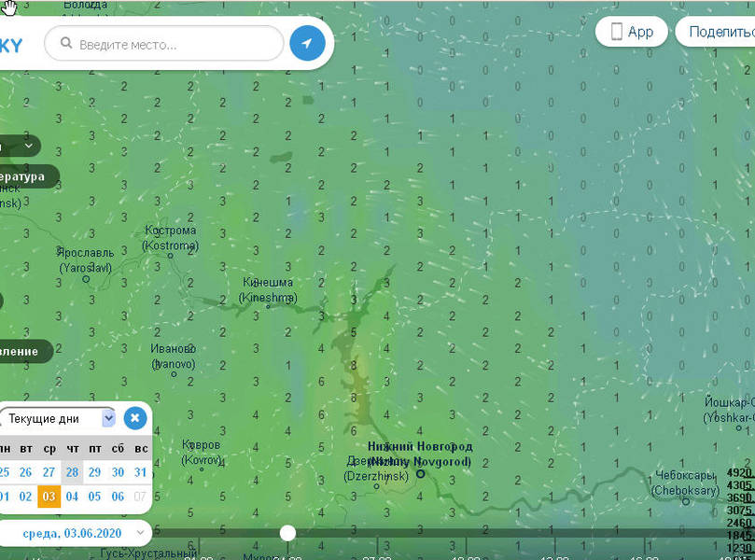Open the Текущие дни dropdown

point(58,418)
